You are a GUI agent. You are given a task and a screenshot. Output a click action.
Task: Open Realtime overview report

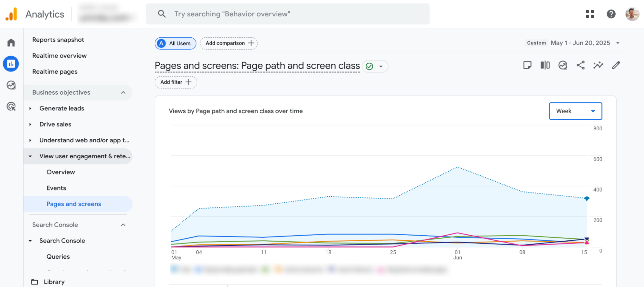pyautogui.click(x=60, y=56)
